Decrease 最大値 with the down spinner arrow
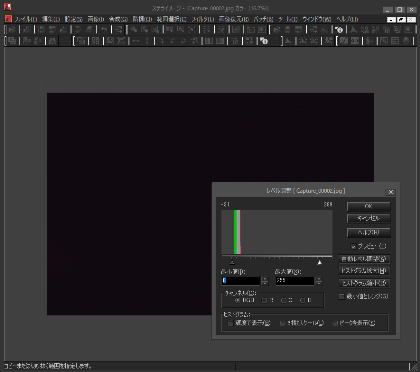The width and height of the screenshot is (420, 372). click(x=319, y=283)
